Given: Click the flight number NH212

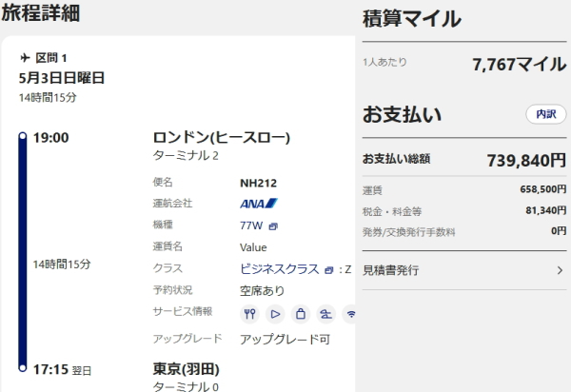Looking at the screenshot, I should coord(258,183).
